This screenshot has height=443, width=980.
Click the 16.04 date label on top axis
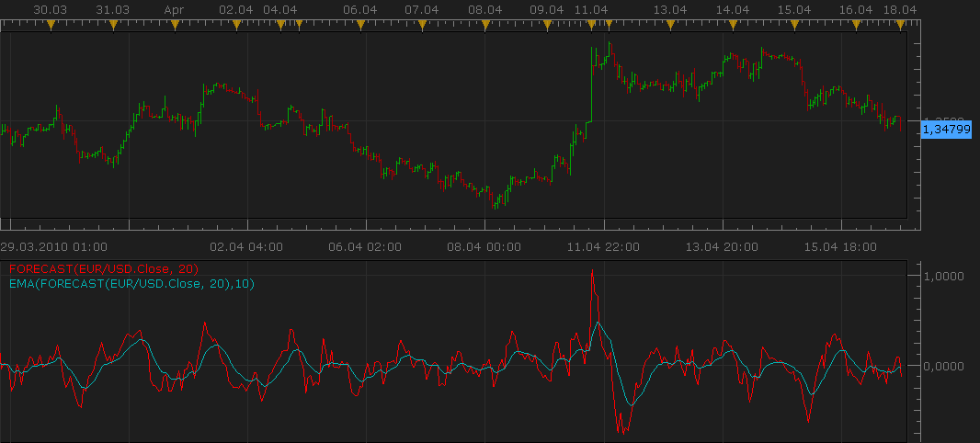[856, 10]
